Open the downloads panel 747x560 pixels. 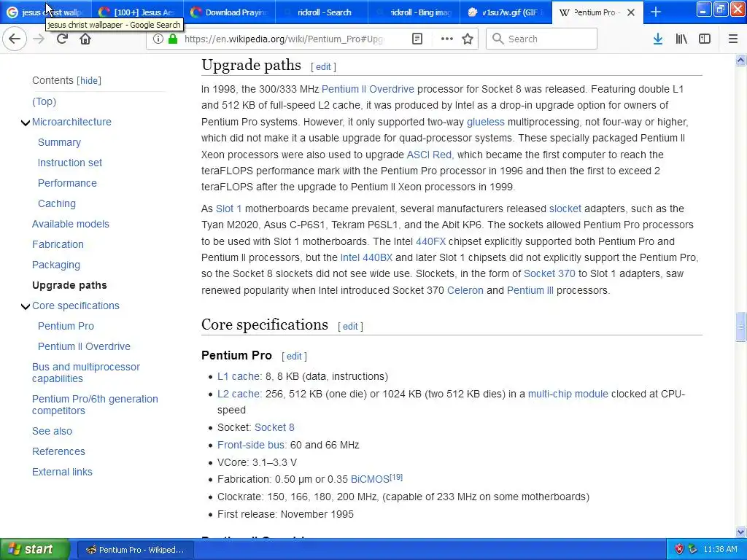coord(658,39)
